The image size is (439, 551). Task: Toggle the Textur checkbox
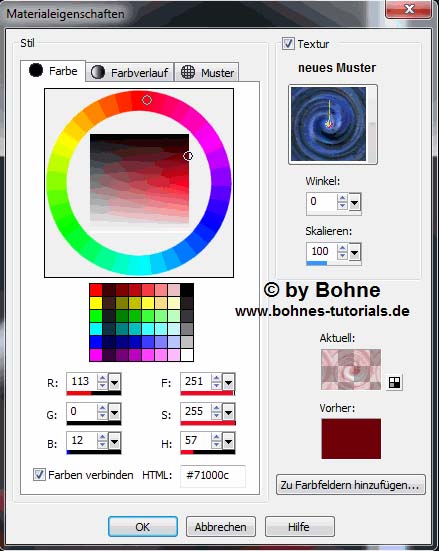(x=288, y=44)
